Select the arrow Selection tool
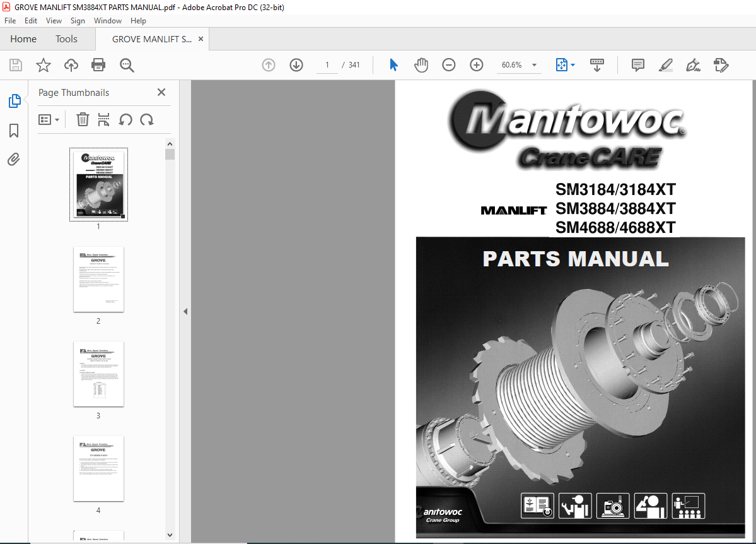 393,64
